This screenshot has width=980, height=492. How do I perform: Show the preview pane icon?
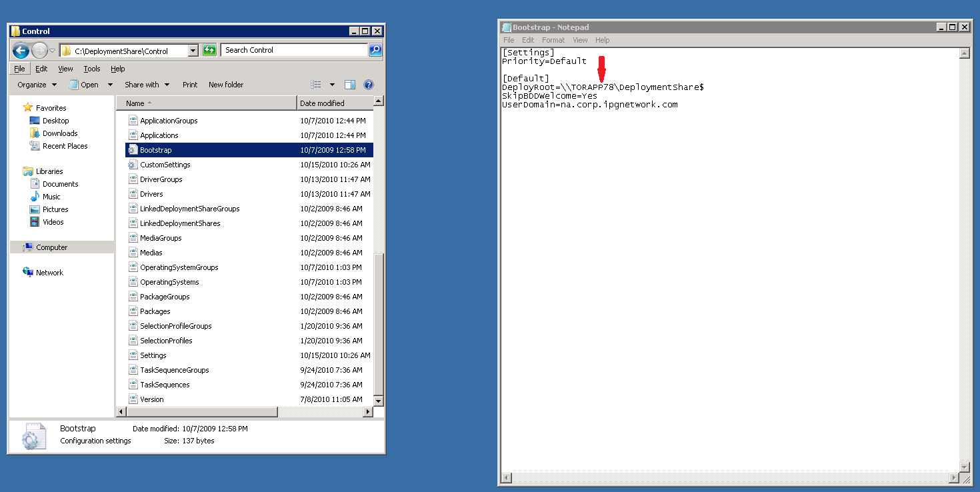(350, 84)
